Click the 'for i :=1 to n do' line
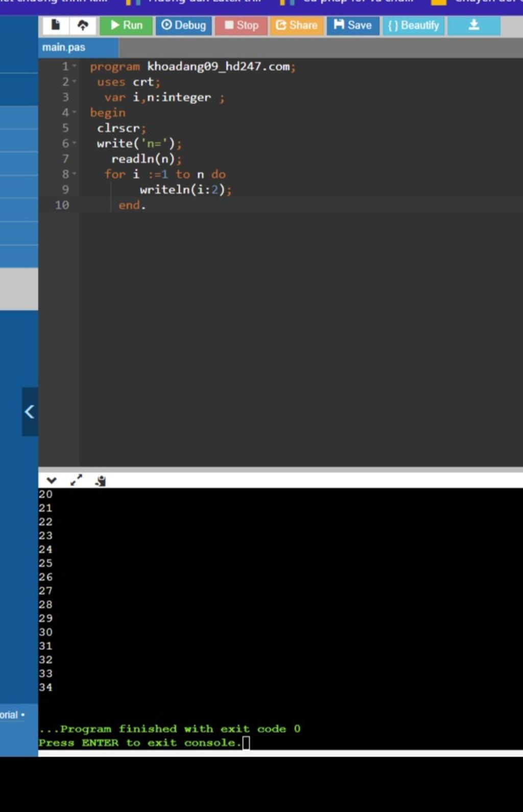The image size is (523, 812). click(x=165, y=174)
